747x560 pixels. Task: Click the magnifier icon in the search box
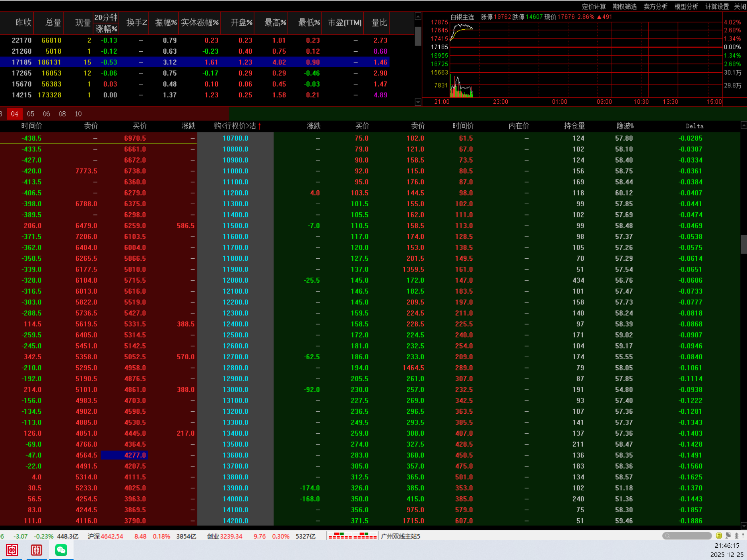pyautogui.click(x=667, y=536)
